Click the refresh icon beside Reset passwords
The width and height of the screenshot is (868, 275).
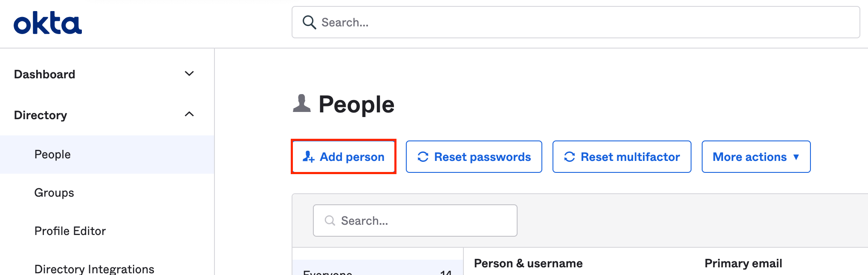[x=423, y=157]
